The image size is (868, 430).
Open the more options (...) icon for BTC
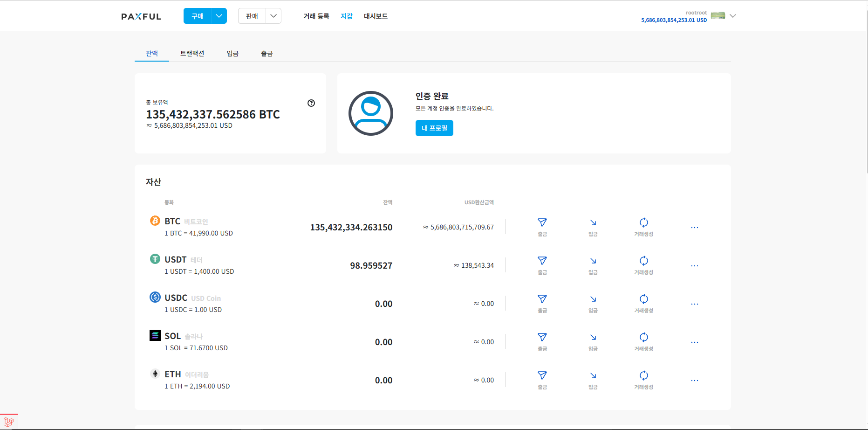tap(695, 227)
